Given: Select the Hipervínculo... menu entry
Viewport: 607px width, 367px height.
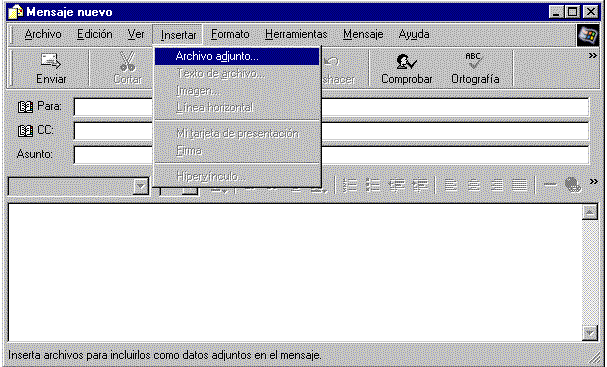Looking at the screenshot, I should (x=237, y=177).
